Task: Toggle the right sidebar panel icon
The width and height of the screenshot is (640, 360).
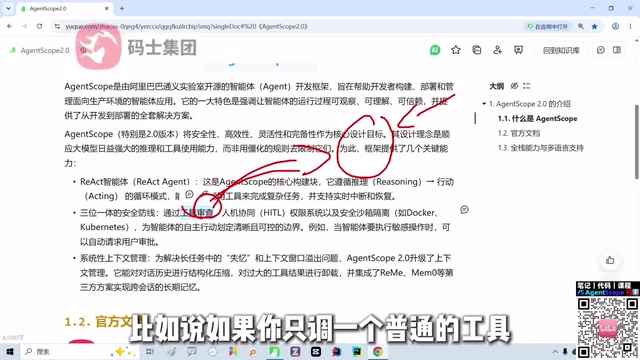Action: pos(617,50)
